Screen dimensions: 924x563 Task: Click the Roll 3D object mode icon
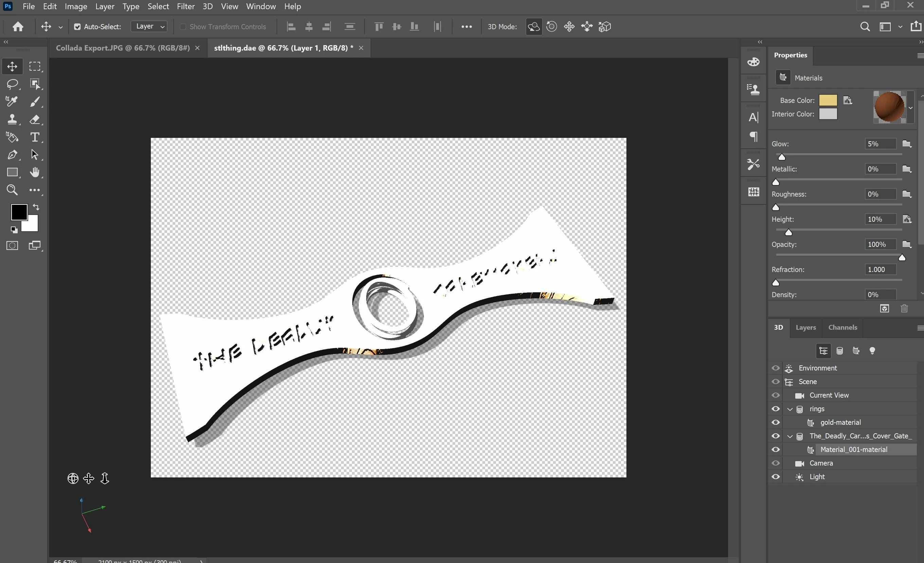click(x=551, y=26)
